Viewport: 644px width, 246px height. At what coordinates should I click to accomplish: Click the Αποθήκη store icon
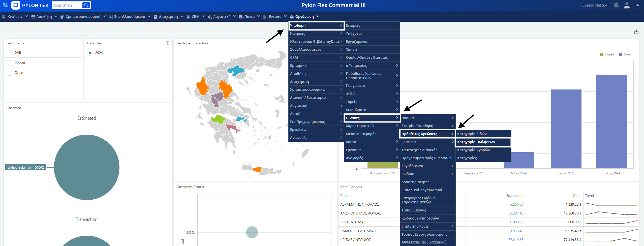tap(33, 17)
